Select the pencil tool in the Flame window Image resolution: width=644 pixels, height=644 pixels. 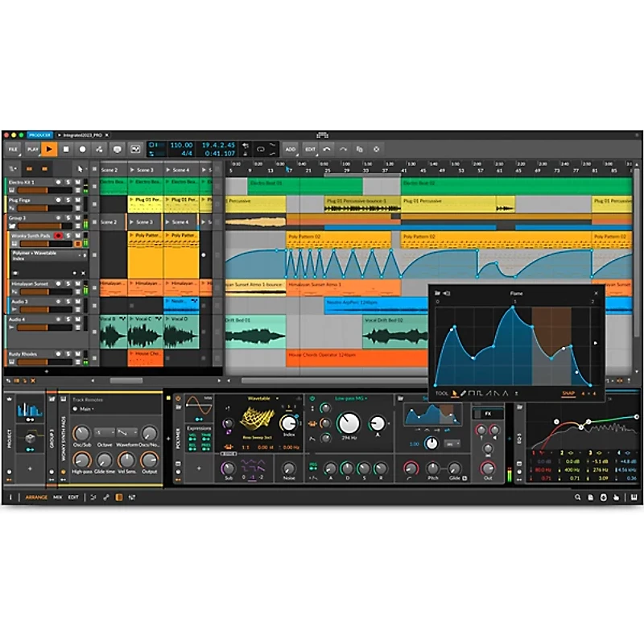coord(464,394)
